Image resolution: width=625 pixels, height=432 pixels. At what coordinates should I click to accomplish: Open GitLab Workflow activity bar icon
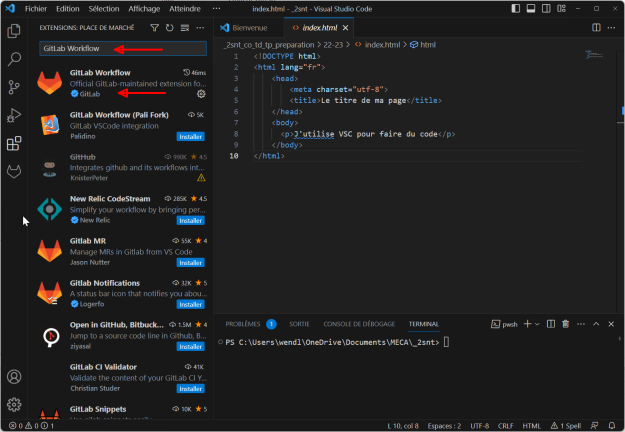[x=14, y=172]
